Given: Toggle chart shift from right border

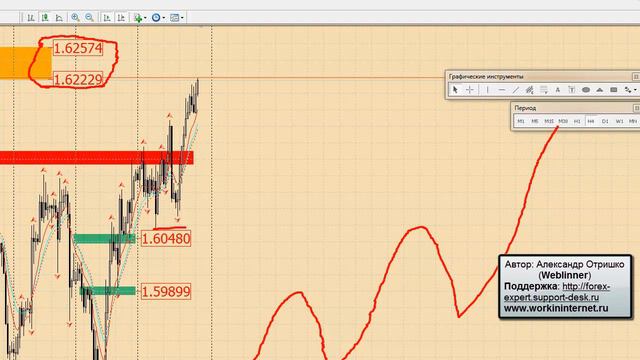Looking at the screenshot, I should [121, 18].
